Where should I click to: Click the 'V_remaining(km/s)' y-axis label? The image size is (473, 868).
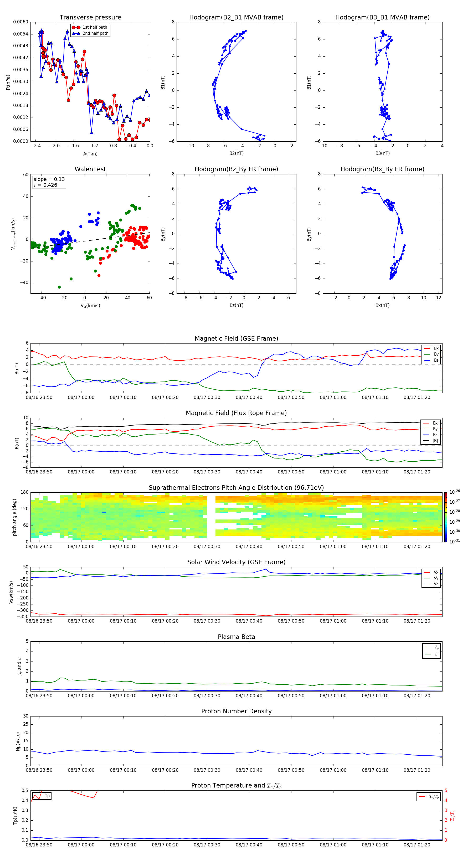tap(13, 234)
